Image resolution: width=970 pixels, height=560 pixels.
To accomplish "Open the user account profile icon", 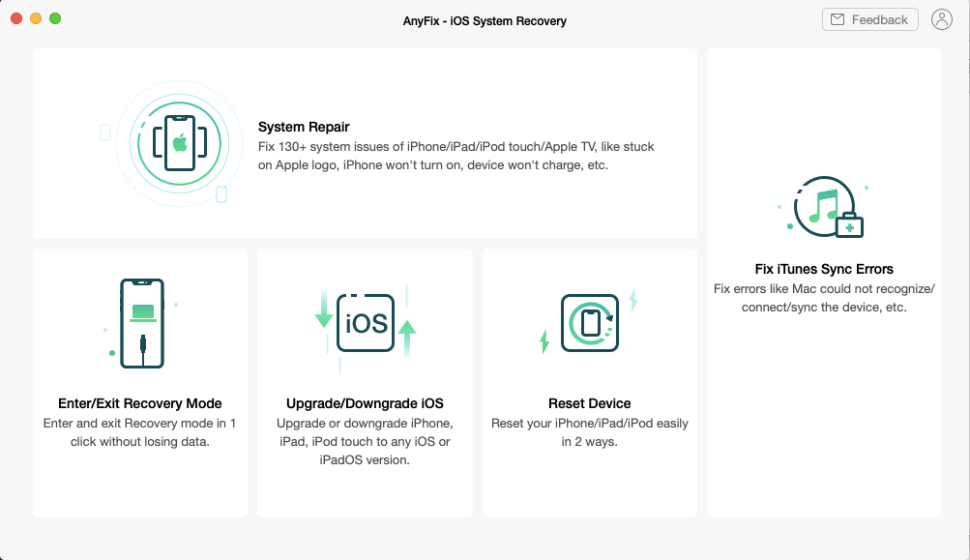I will click(x=941, y=19).
